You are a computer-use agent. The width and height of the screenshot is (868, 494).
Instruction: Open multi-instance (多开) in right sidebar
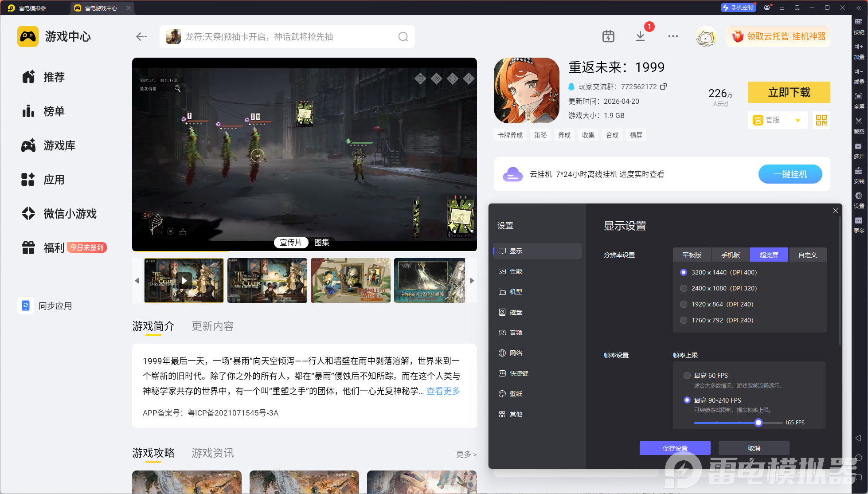point(859,146)
